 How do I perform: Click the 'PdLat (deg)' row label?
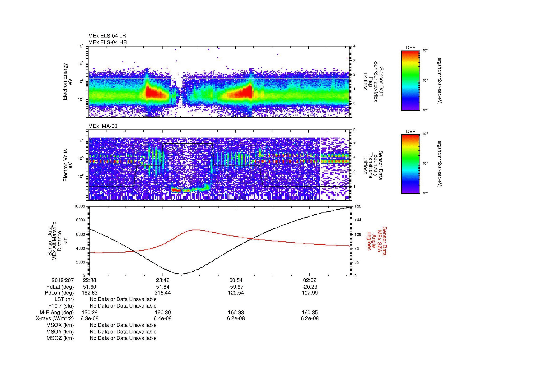(x=60, y=287)
